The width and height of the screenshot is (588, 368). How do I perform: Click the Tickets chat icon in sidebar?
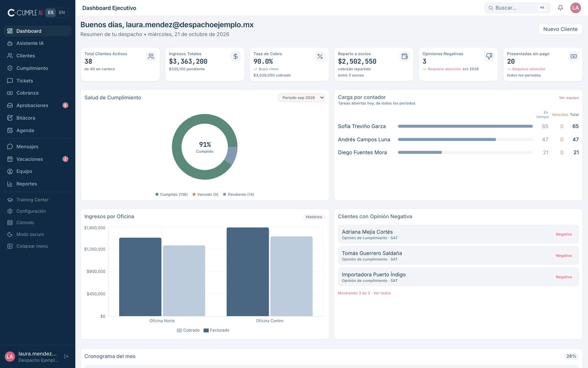click(10, 81)
